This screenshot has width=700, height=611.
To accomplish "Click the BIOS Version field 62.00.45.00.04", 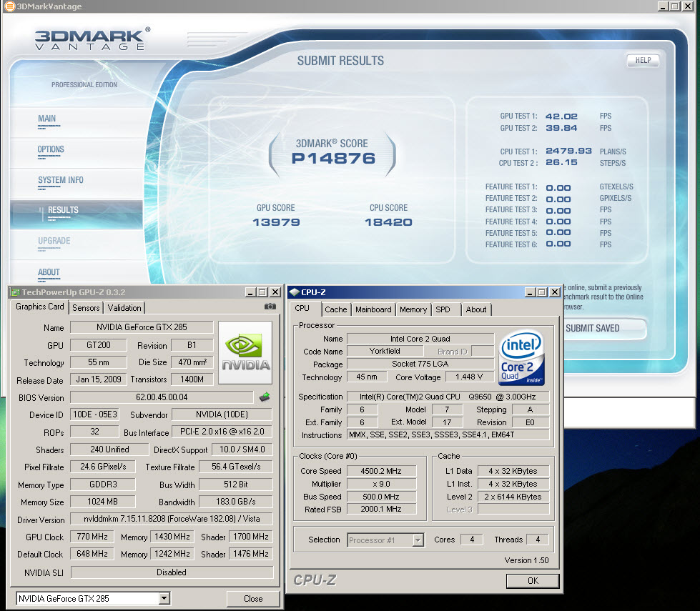I will coord(162,397).
